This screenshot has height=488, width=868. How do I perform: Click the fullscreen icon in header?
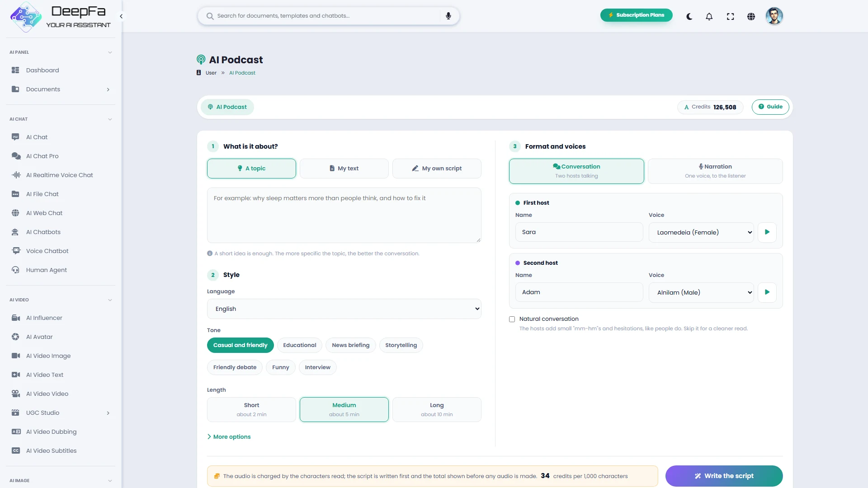tap(730, 17)
